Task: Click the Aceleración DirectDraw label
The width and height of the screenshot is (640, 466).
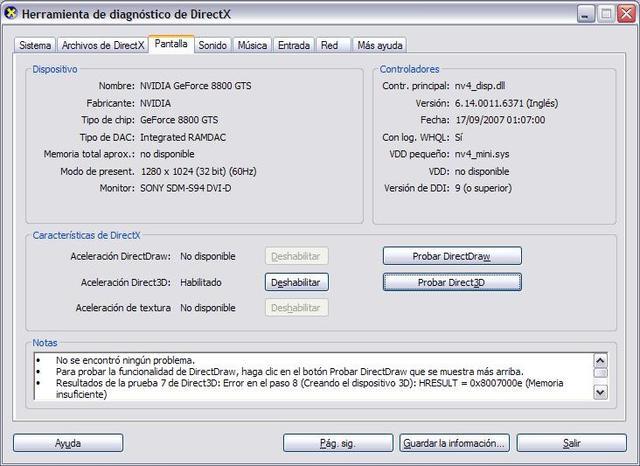Action: point(120,256)
